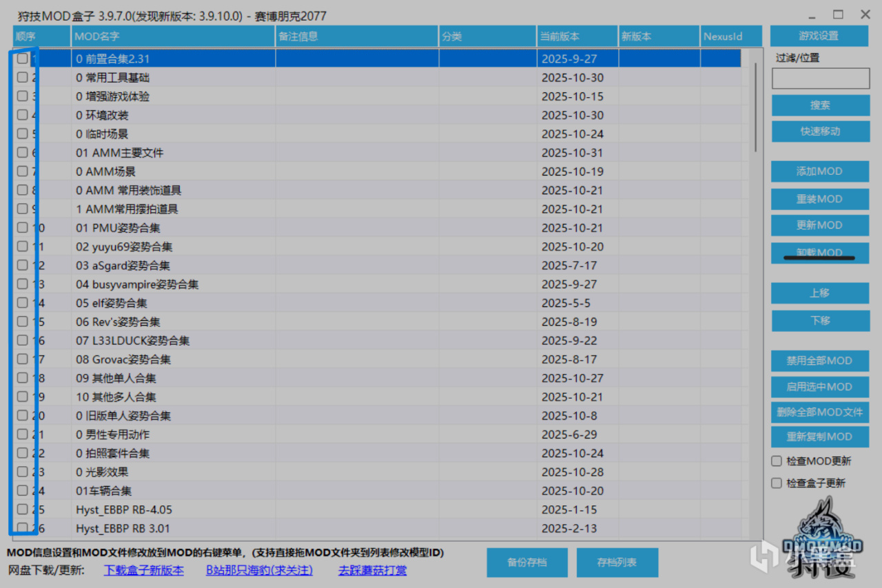Viewport: 882px width, 588px height.
Task: Check the box beside 0 环境改装
Action: (x=23, y=115)
